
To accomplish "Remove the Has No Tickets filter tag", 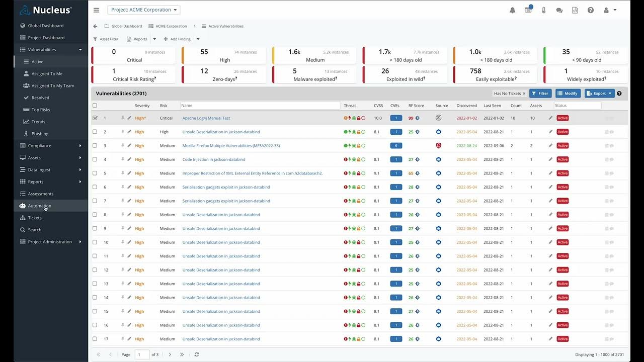I will [x=524, y=94].
